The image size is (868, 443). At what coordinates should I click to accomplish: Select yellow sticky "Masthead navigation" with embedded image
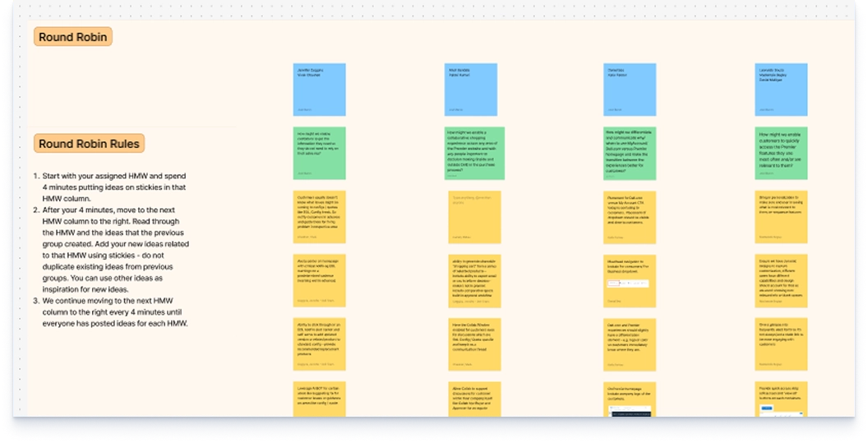click(630, 281)
